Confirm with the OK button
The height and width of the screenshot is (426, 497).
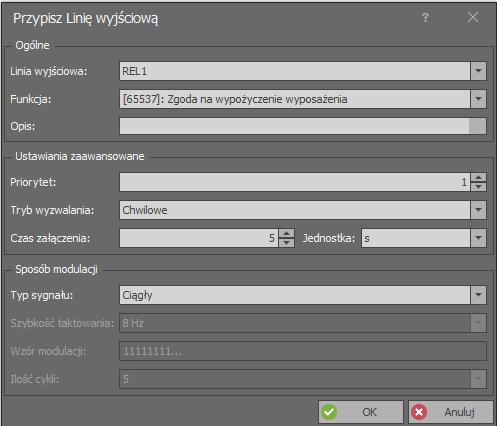[361, 412]
